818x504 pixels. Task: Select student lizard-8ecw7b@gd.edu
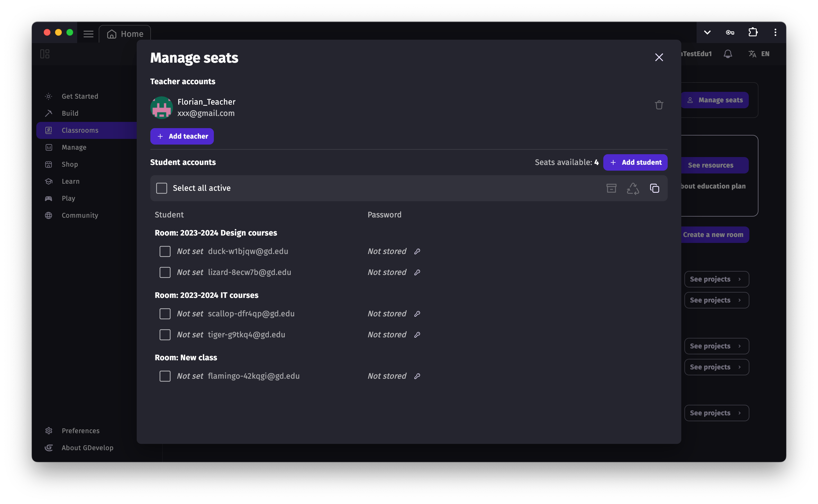pyautogui.click(x=165, y=272)
